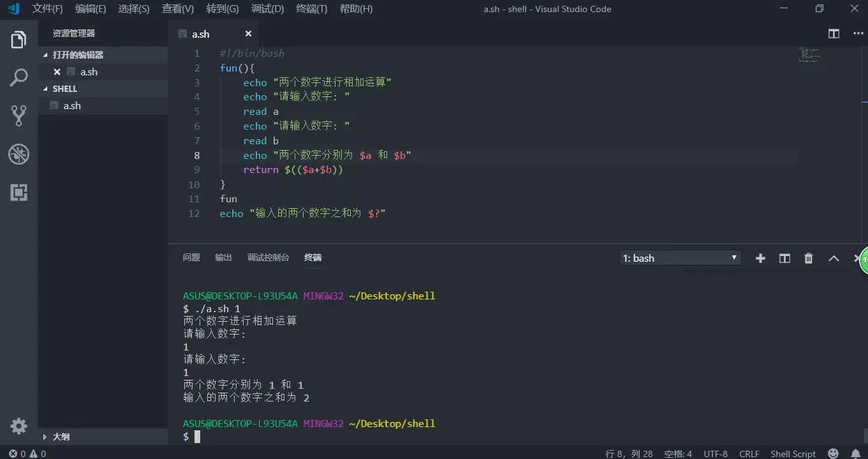Kill the terminal with trash icon
This screenshot has height=459, width=868.
coord(809,258)
